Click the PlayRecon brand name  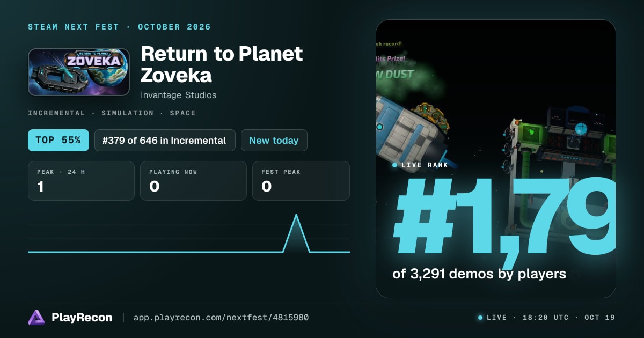pos(82,318)
